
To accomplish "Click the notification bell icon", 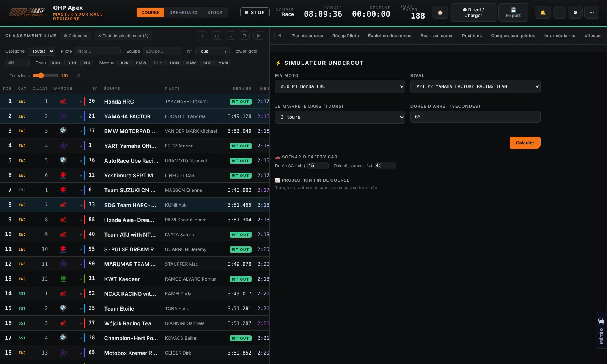I will tap(543, 13).
